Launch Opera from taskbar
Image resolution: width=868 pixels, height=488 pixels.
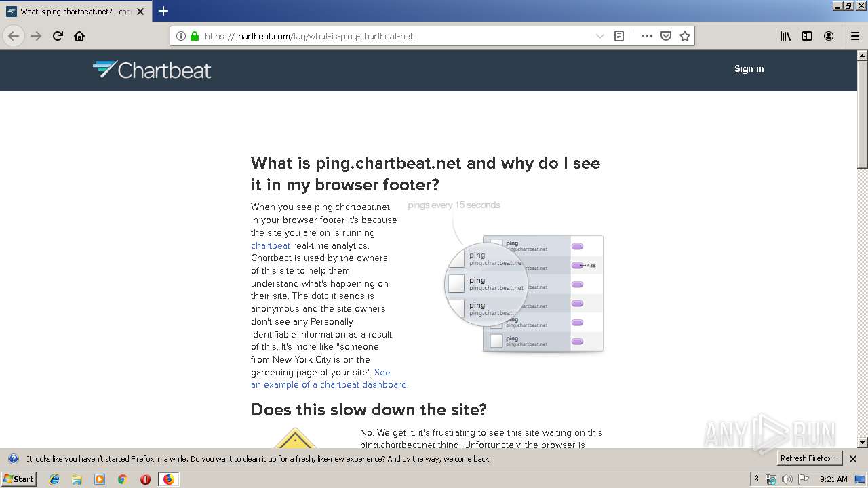pos(145,479)
